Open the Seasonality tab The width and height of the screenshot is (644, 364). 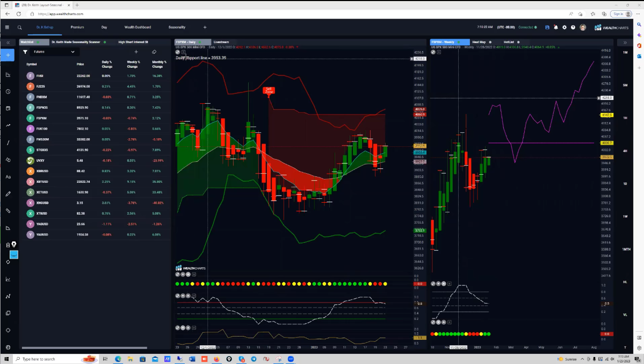pos(177,27)
